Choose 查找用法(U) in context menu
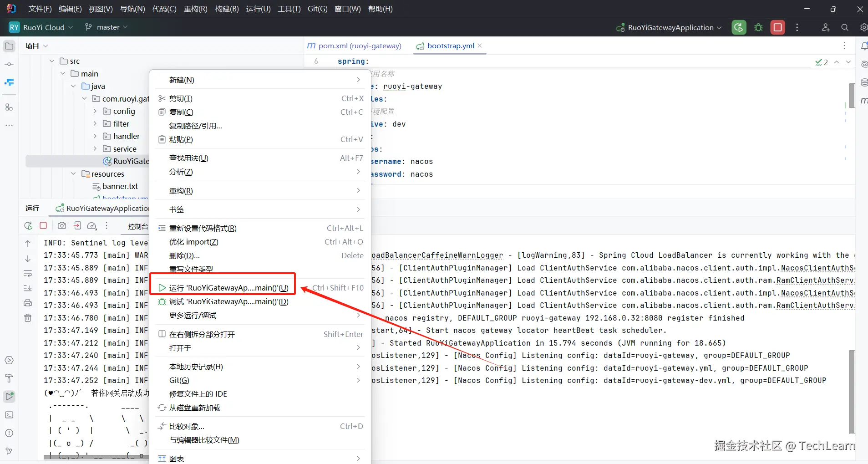 (260, 158)
